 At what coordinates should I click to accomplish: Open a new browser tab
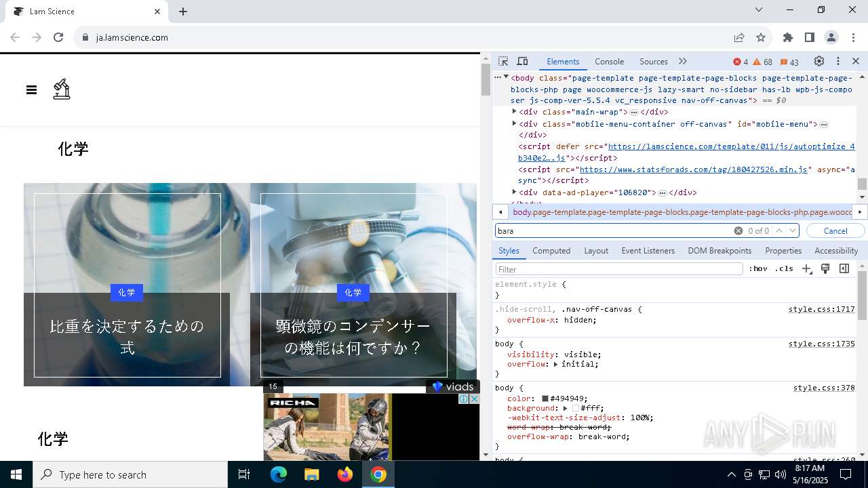183,12
